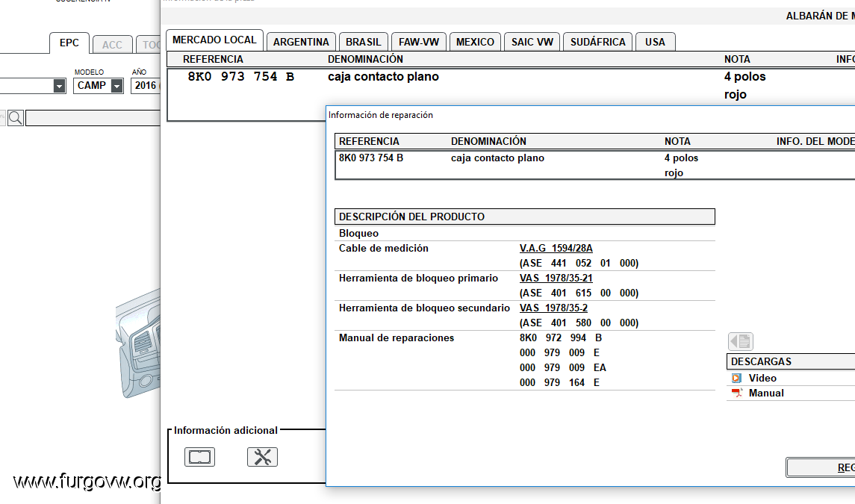Select the SUDÁFRICA tab

point(597,42)
